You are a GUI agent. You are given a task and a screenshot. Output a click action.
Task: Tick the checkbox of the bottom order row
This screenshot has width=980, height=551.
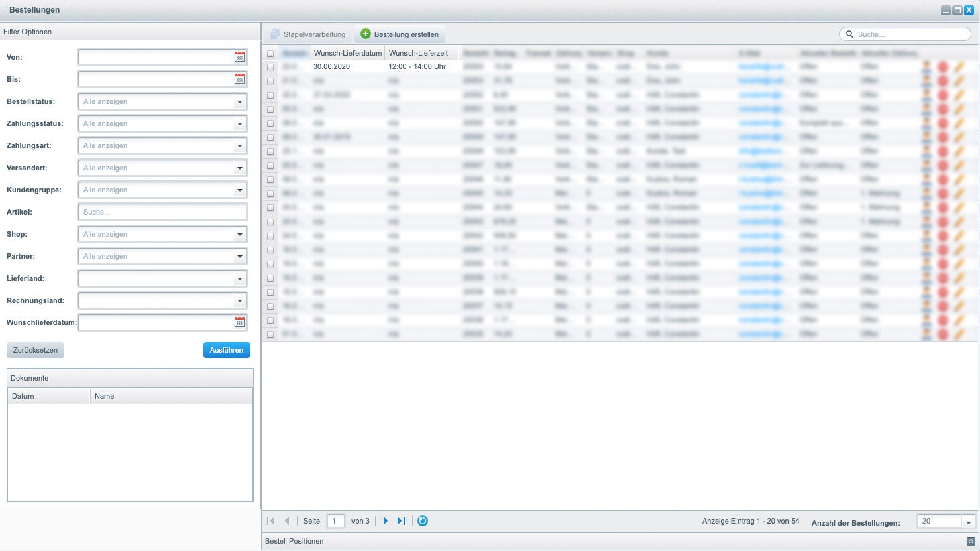(x=270, y=334)
